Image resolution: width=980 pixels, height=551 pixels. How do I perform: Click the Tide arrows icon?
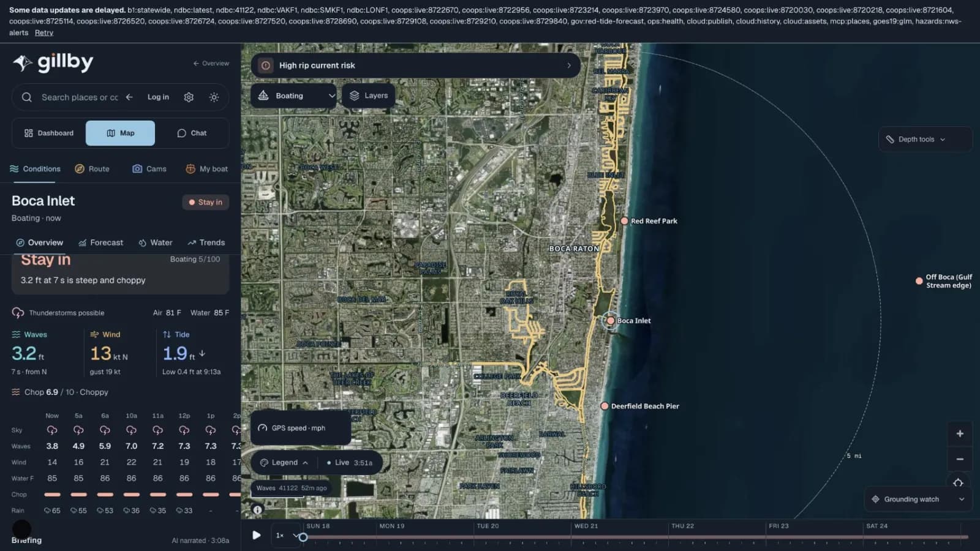(x=167, y=335)
